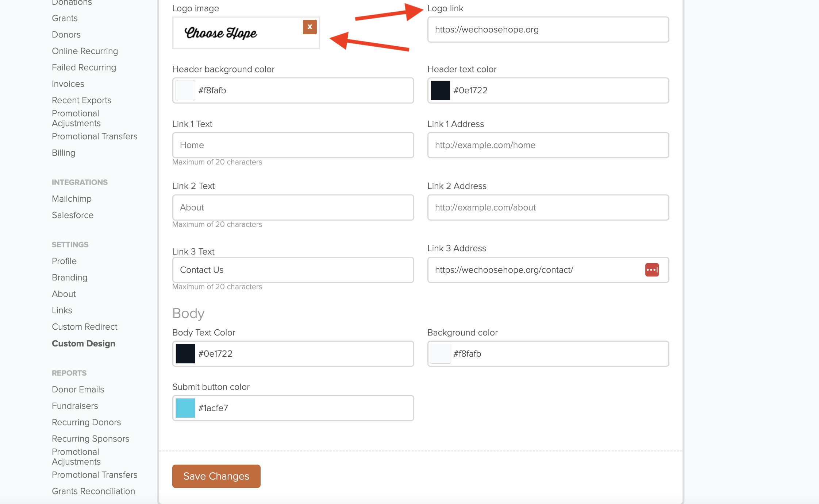The image size is (819, 504).
Task: Select Custom Design in sidebar
Action: click(x=84, y=344)
